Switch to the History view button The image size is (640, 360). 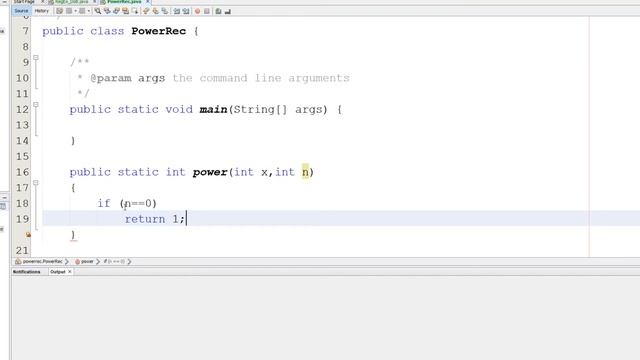42,11
